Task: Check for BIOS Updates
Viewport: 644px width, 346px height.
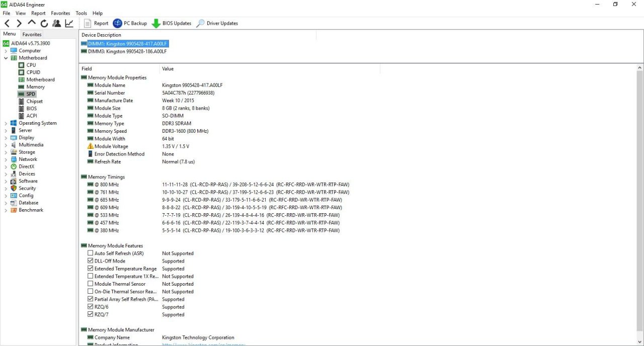Action: click(172, 23)
